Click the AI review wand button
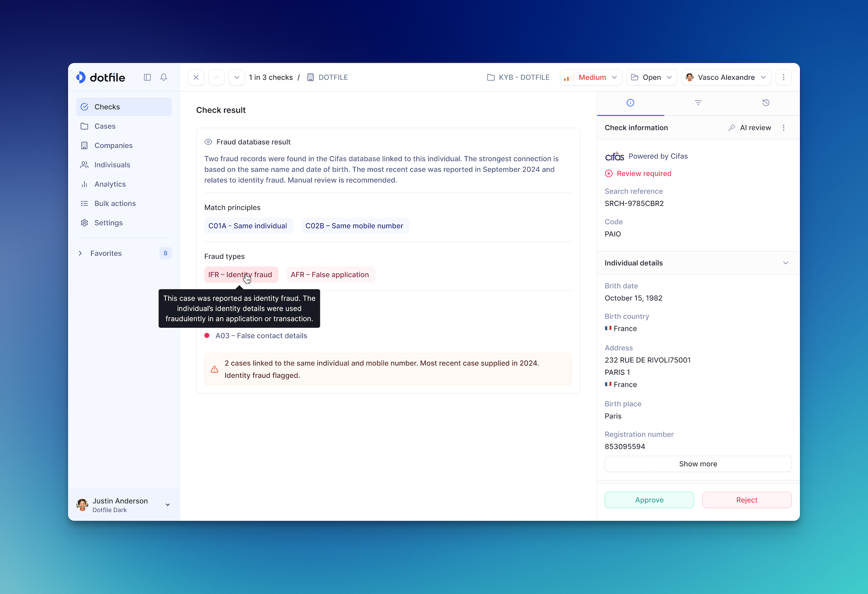868x594 pixels. pos(750,128)
